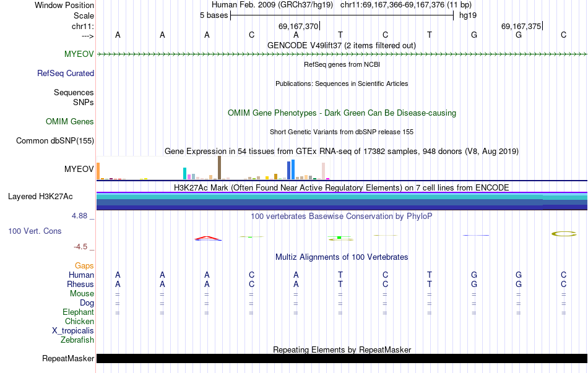
Task: Click the MYEOV GTEx expression label
Action: coord(79,169)
